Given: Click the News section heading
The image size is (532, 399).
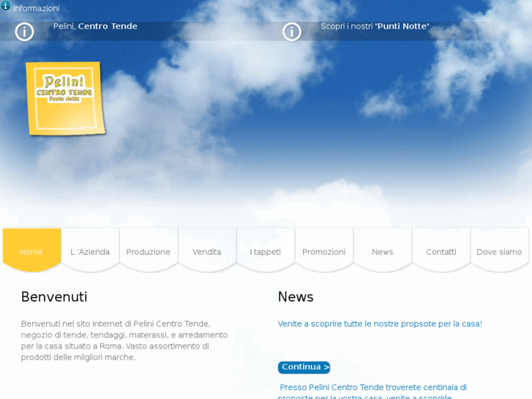Looking at the screenshot, I should 296,297.
